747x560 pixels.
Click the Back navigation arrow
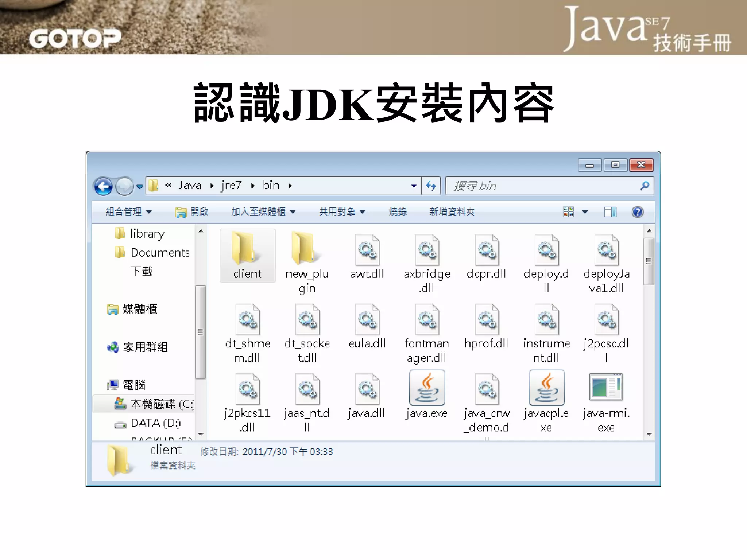(104, 186)
